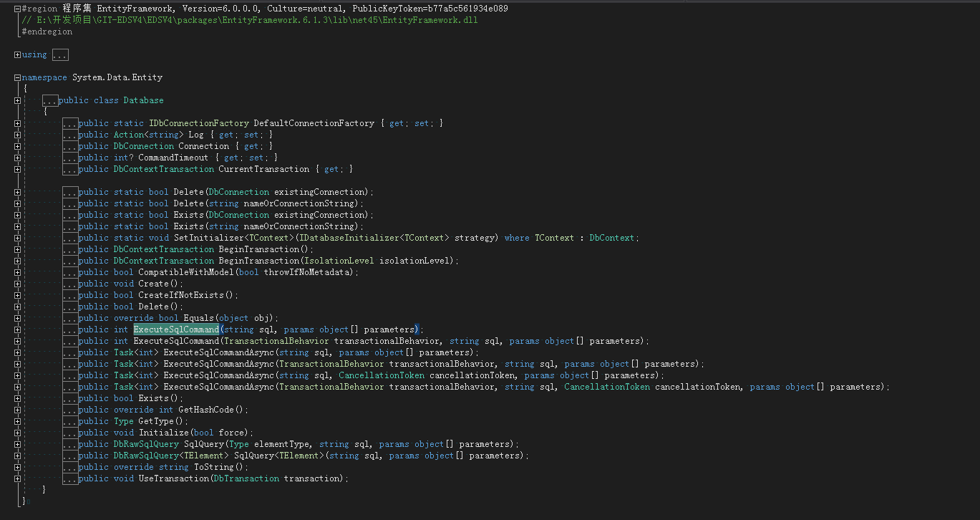The image size is (980, 520).
Task: Expand outline node beside GetHashCode method
Action: pos(17,410)
